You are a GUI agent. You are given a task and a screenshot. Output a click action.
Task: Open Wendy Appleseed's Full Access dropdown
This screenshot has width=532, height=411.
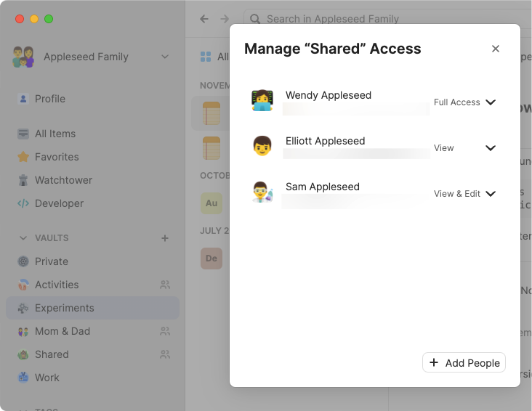click(491, 102)
